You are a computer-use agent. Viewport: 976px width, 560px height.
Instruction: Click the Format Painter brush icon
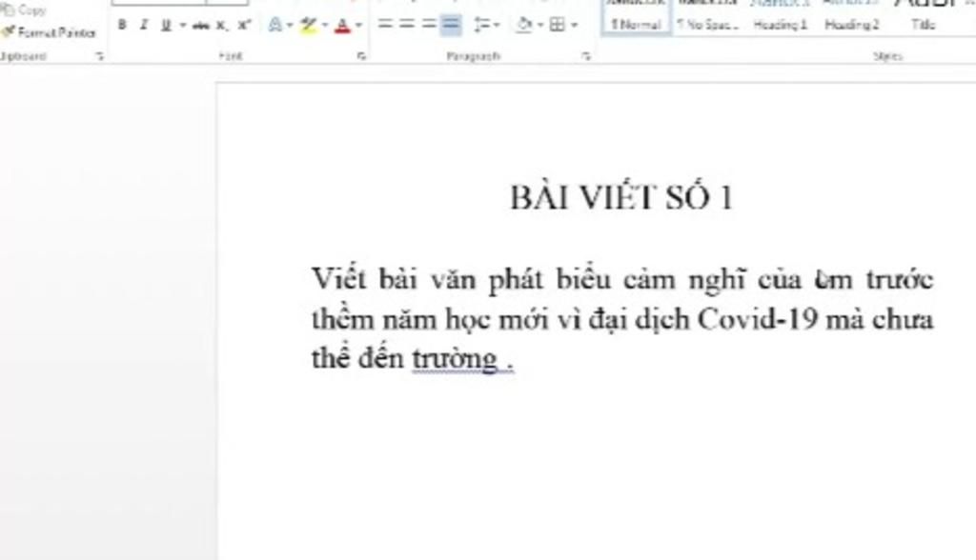coord(9,31)
